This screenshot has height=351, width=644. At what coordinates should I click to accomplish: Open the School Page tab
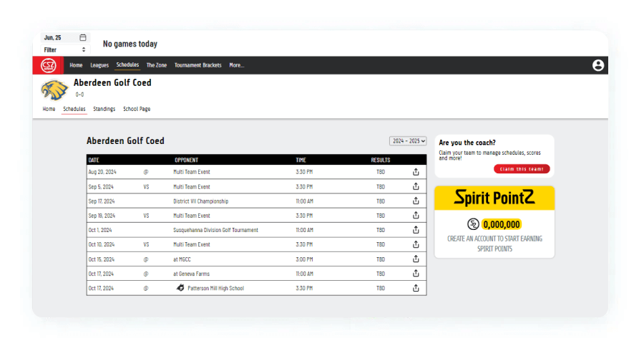137,109
